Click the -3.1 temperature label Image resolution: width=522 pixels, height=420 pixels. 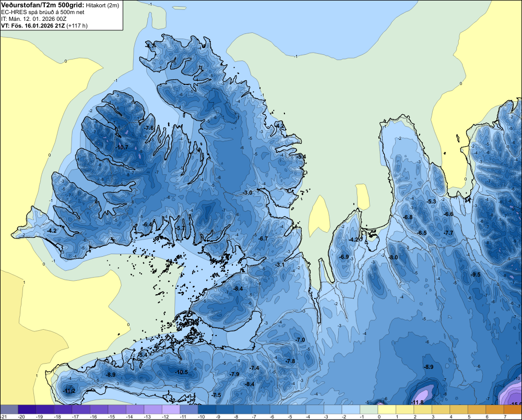tap(280, 265)
